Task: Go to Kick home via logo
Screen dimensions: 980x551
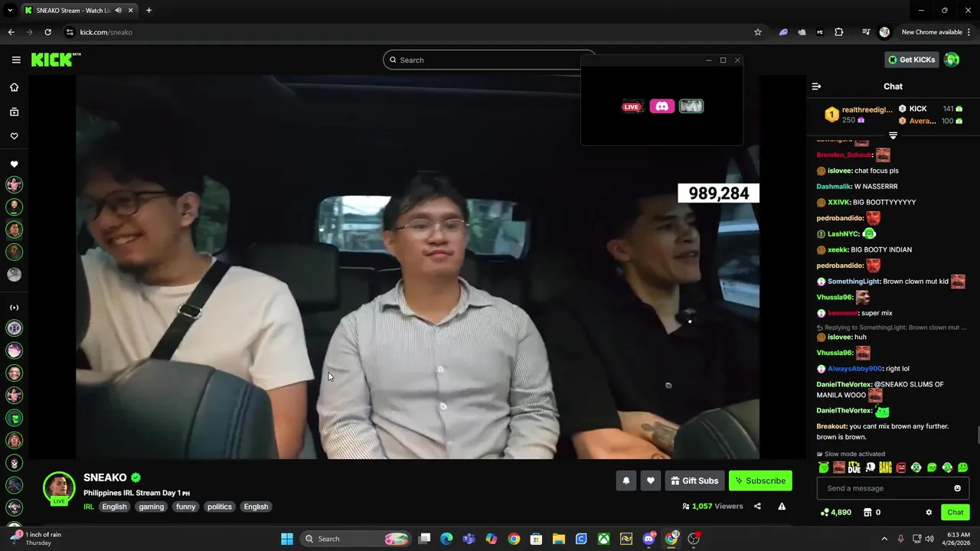Action: coord(55,60)
